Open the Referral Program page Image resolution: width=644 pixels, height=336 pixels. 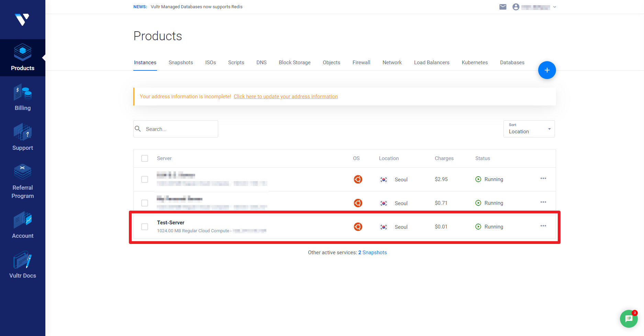(23, 181)
